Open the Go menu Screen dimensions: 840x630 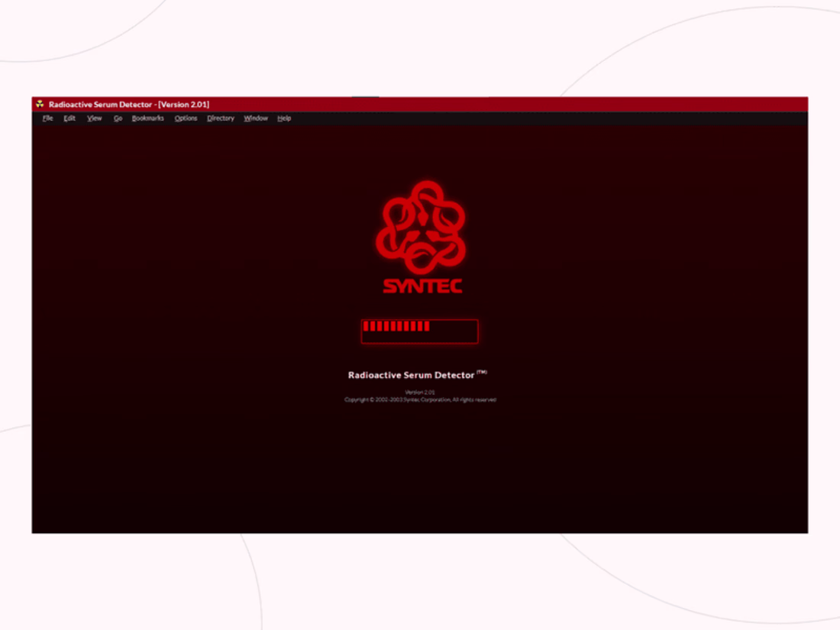pyautogui.click(x=117, y=118)
